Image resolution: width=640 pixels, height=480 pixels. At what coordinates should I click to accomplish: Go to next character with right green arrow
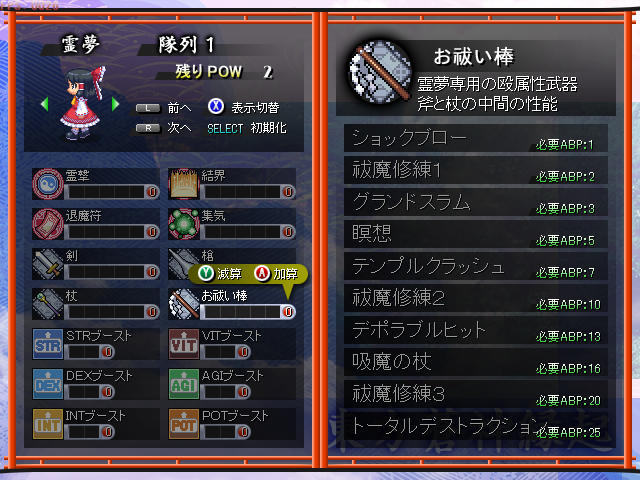[x=116, y=104]
